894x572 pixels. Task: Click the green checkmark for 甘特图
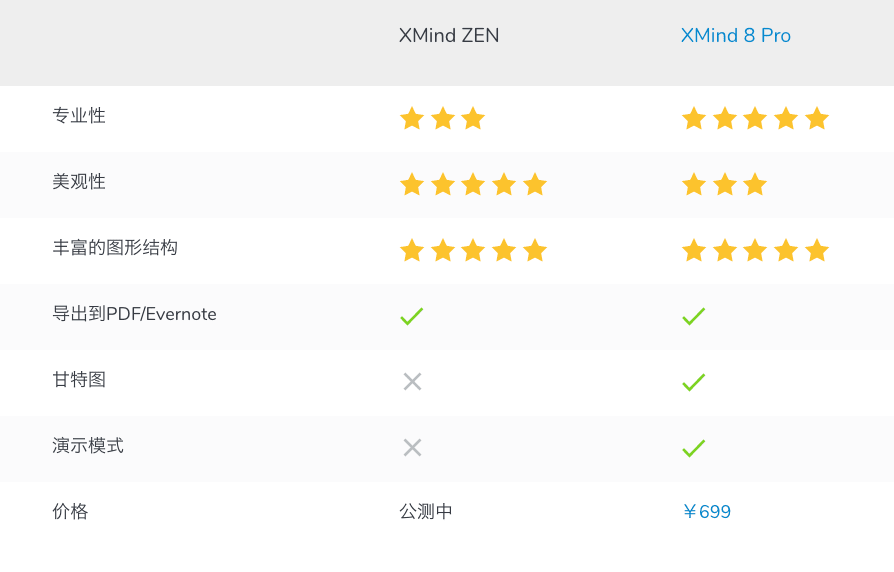[694, 382]
